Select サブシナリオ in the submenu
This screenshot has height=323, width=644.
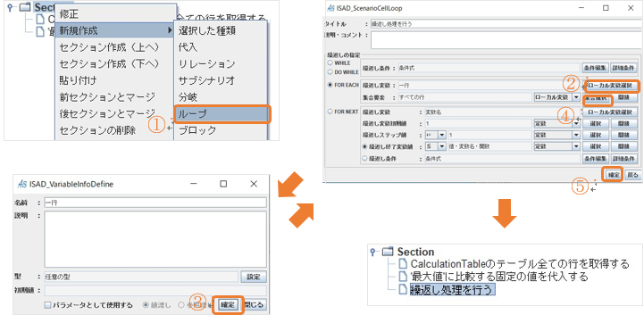pyautogui.click(x=222, y=80)
